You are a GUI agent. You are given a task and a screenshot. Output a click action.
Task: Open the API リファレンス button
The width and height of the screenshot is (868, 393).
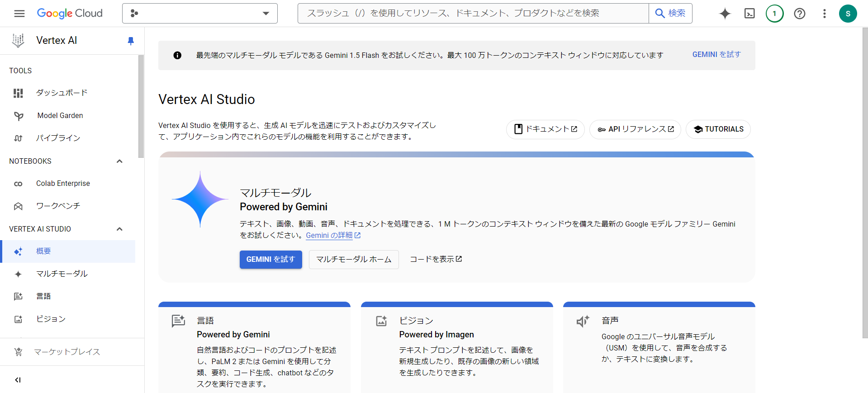pos(636,129)
